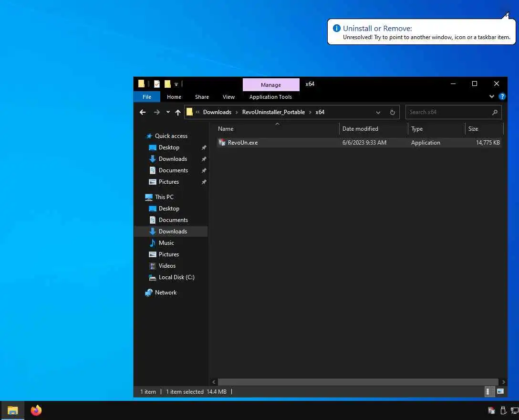Screen dimensions: 519x420
Task: Go back with the Back arrow
Action: point(143,112)
